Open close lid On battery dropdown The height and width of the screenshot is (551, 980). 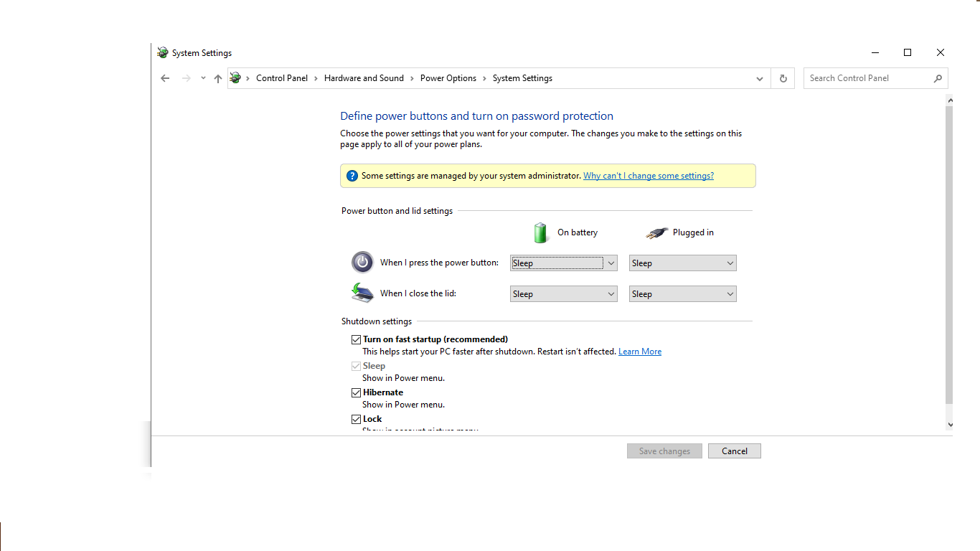click(563, 294)
